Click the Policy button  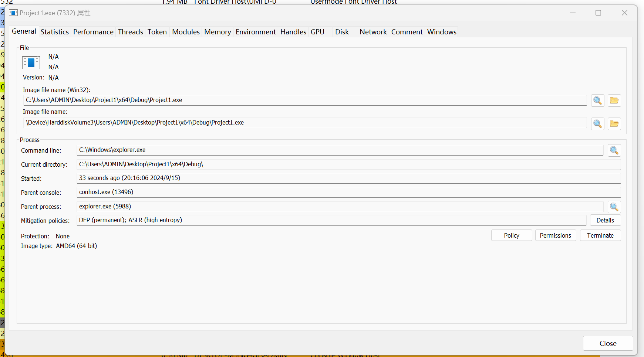click(x=511, y=235)
